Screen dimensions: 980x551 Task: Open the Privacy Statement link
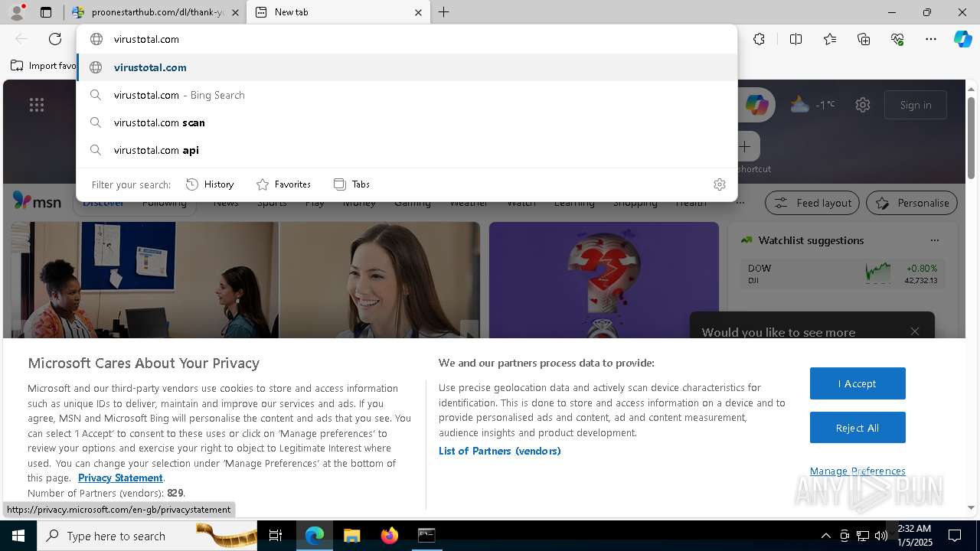pos(120,478)
